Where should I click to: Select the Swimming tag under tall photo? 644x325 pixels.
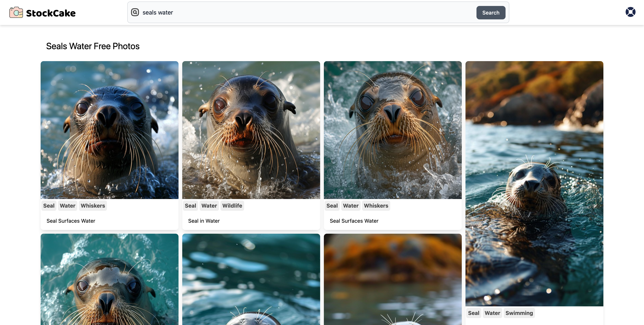[x=519, y=313]
